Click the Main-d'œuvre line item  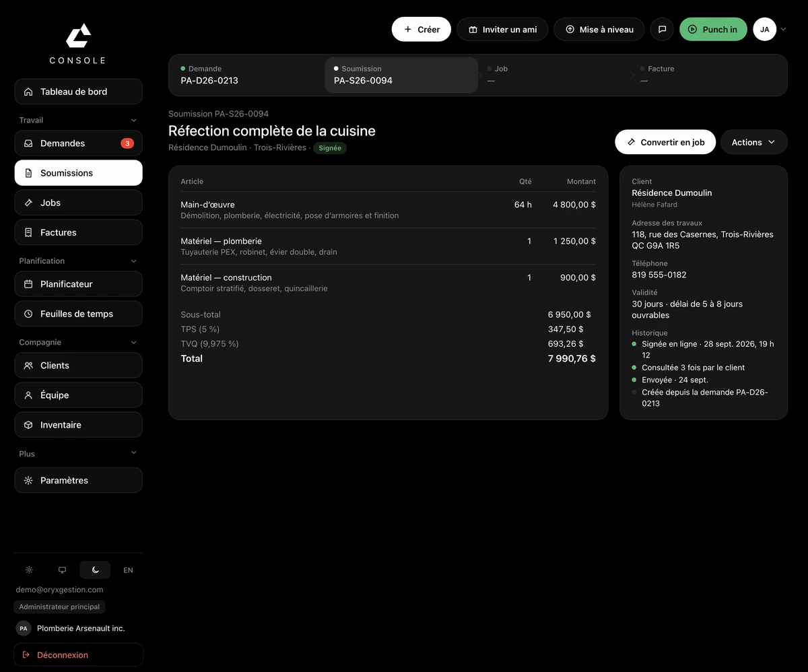[x=388, y=210]
